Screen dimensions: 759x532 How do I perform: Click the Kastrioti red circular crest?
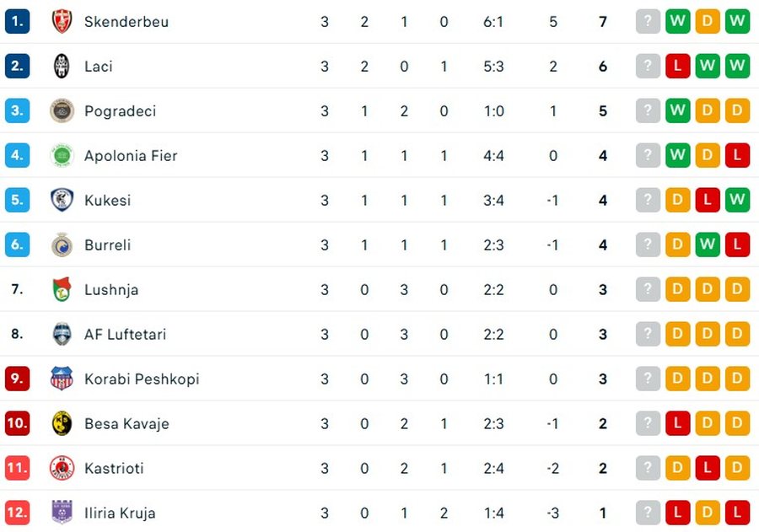pyautogui.click(x=62, y=468)
